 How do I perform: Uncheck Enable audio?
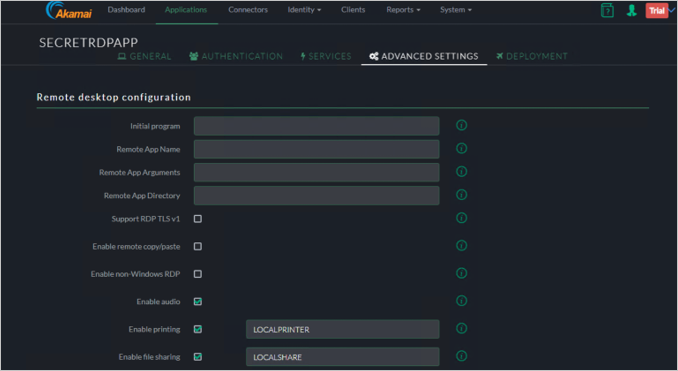198,302
